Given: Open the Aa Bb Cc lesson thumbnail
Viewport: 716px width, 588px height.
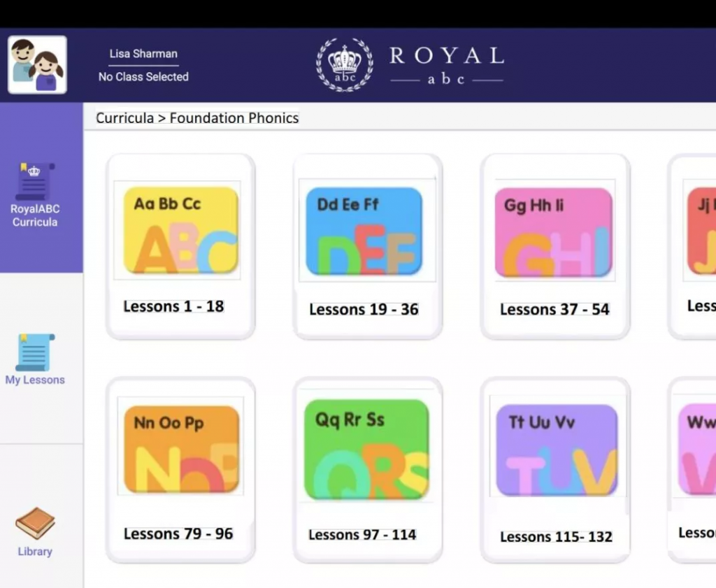Looking at the screenshot, I should (x=181, y=230).
